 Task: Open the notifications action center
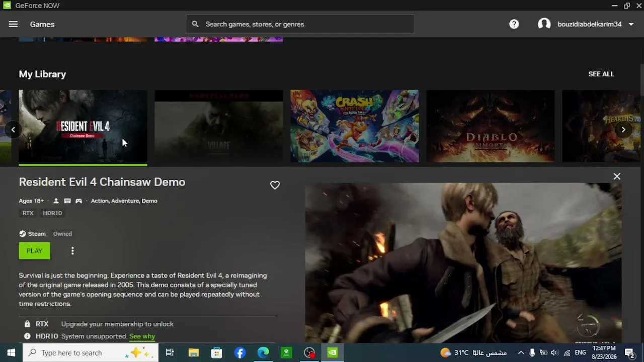click(x=629, y=352)
